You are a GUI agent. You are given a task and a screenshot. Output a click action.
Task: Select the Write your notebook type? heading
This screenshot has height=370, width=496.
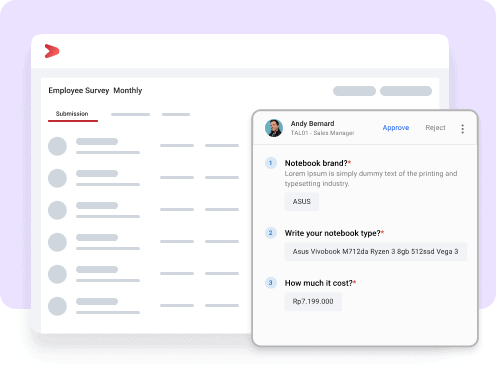(334, 233)
